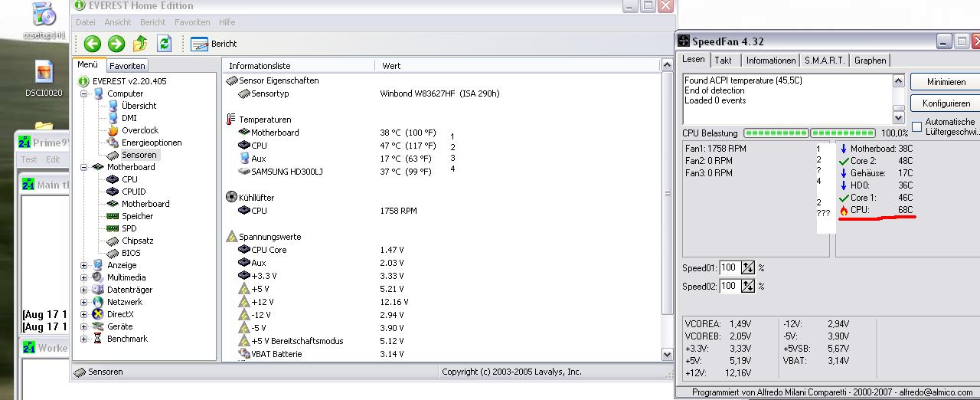Screen dimensions: 980x400
Task: Click the green Refresh icon in EVEREST toolbar
Action: (164, 44)
